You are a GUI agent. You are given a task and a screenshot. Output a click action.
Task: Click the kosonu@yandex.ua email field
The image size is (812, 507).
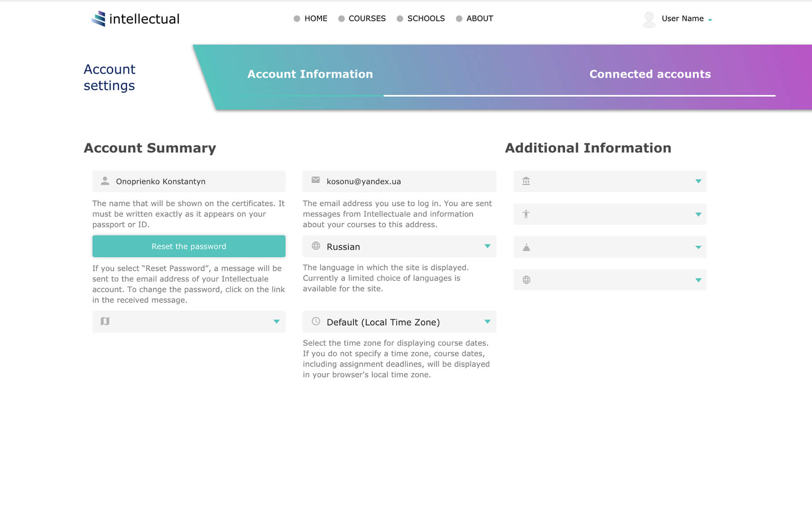399,181
